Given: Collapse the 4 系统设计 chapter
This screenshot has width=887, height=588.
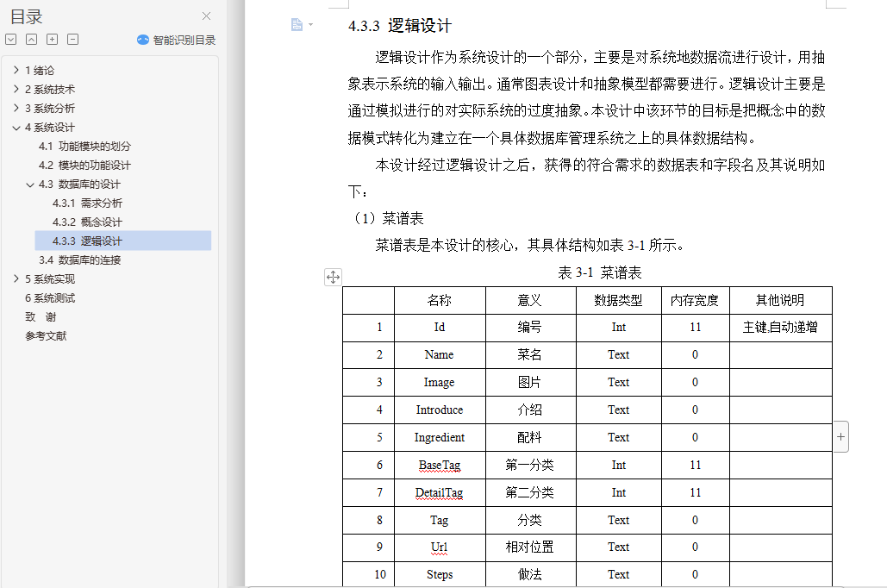Looking at the screenshot, I should (x=16, y=128).
